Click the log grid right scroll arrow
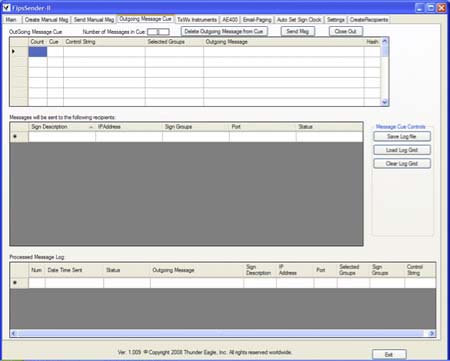Image resolution: width=450 pixels, height=361 pixels. coord(432,333)
